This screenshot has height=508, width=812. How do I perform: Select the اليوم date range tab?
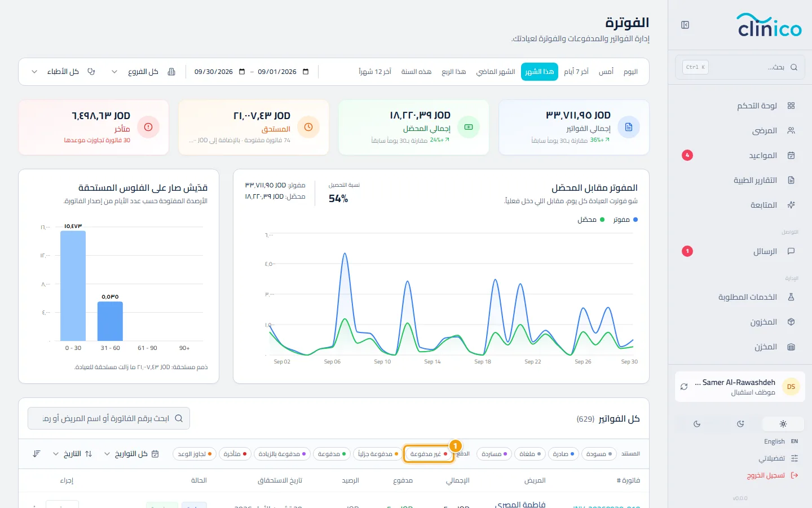pyautogui.click(x=630, y=72)
